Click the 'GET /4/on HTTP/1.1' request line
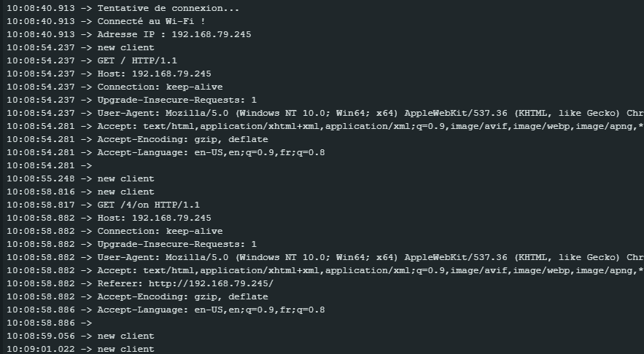 pos(104,205)
